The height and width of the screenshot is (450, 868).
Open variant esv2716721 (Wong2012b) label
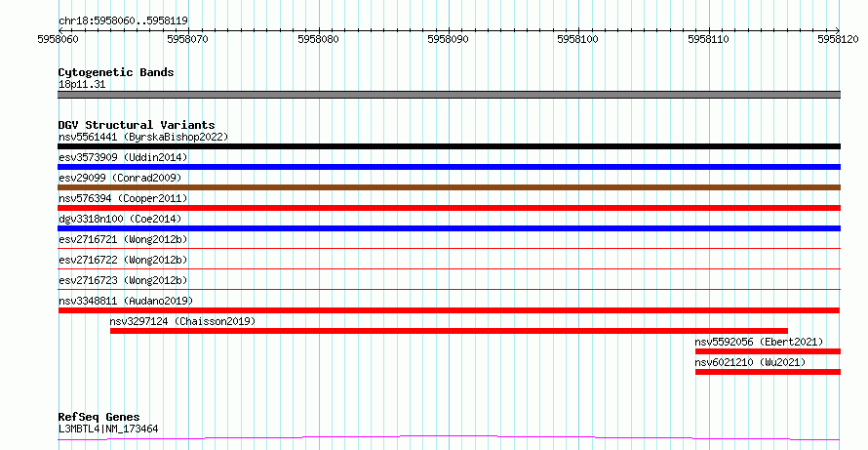[123, 239]
